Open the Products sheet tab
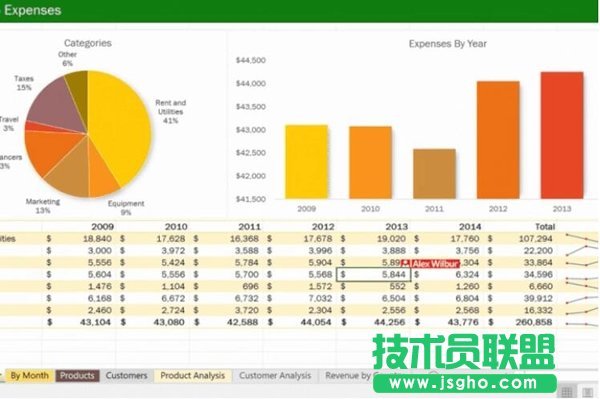Screen dimensions: 600x399 tap(77, 375)
